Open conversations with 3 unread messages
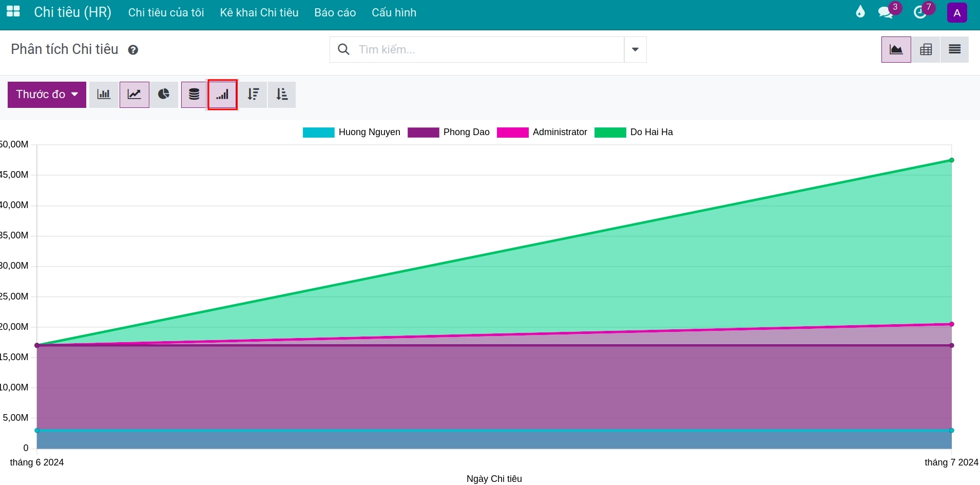Screen dimensions: 980x485 (889, 11)
